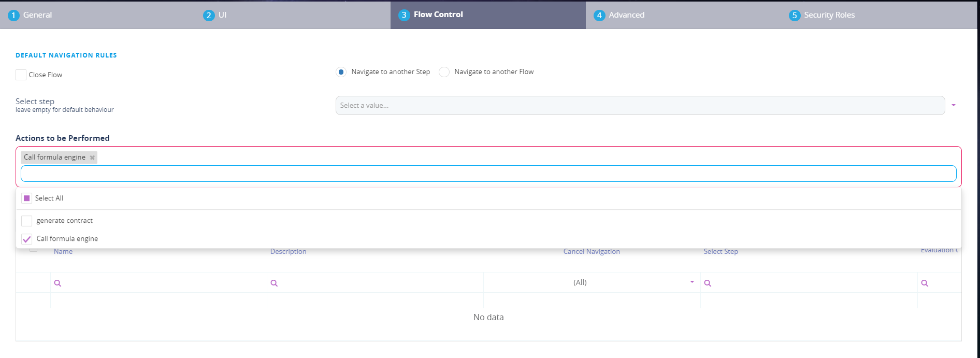This screenshot has width=980, height=358.
Task: Switch to the General tab
Action: (37, 15)
